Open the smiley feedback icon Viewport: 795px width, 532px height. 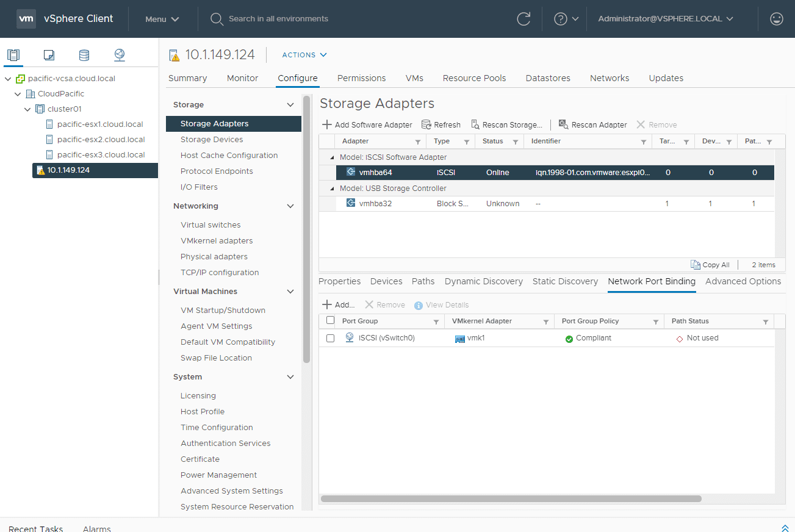(776, 19)
